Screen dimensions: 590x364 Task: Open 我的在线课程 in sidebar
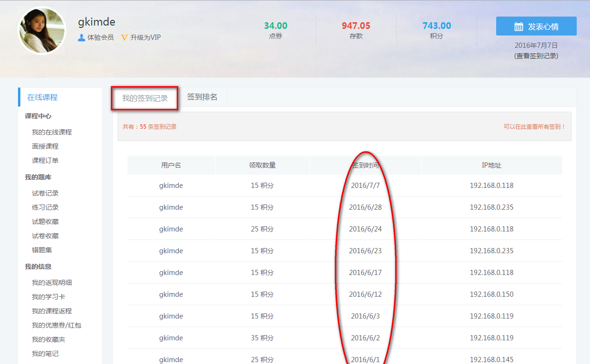click(52, 132)
